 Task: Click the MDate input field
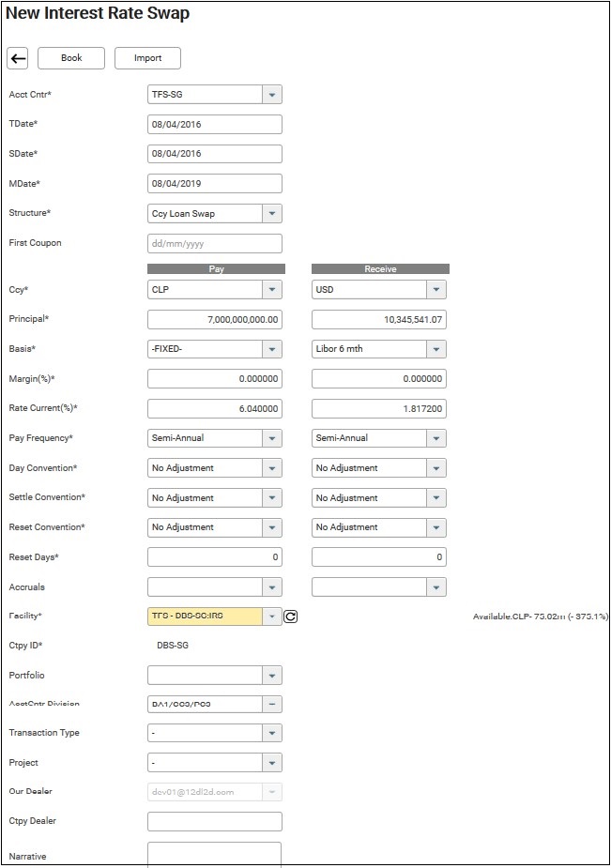point(215,184)
